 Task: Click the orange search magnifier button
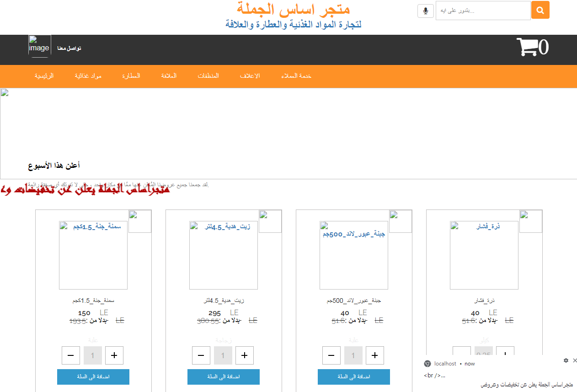point(540,10)
